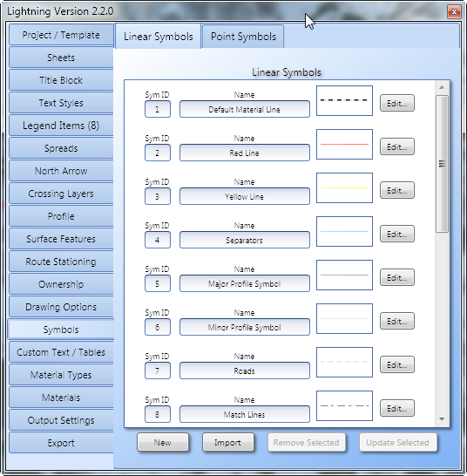467x476 pixels.
Task: Select the red line preview swatch
Action: click(344, 144)
